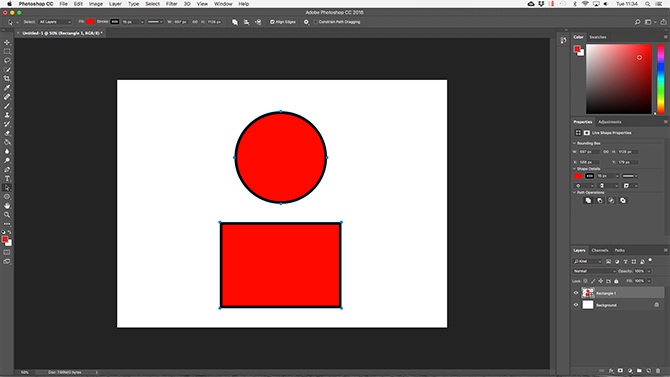Hide the Rectangle 1 layer

point(576,293)
